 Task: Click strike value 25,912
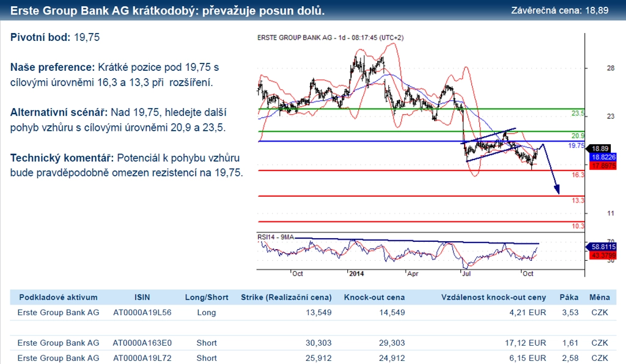click(x=319, y=359)
